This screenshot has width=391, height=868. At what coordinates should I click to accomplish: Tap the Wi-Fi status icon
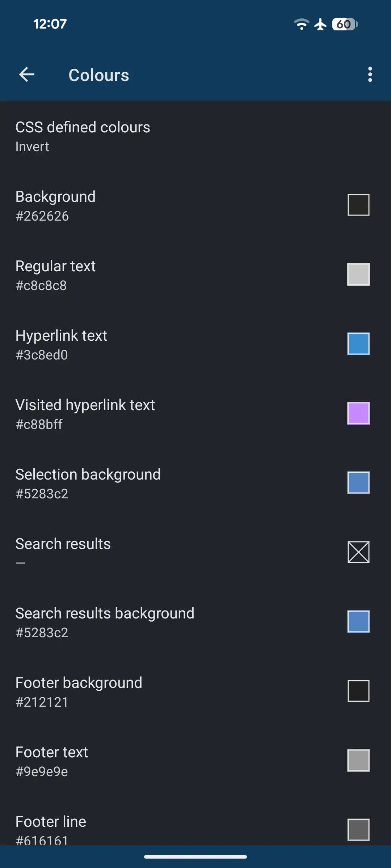301,24
